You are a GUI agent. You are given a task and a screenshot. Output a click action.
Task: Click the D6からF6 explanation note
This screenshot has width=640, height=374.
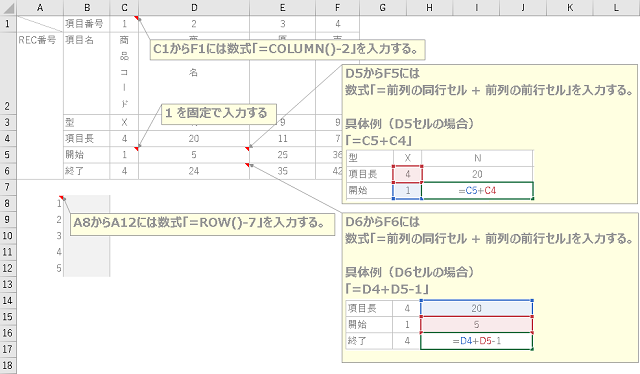coord(489,287)
